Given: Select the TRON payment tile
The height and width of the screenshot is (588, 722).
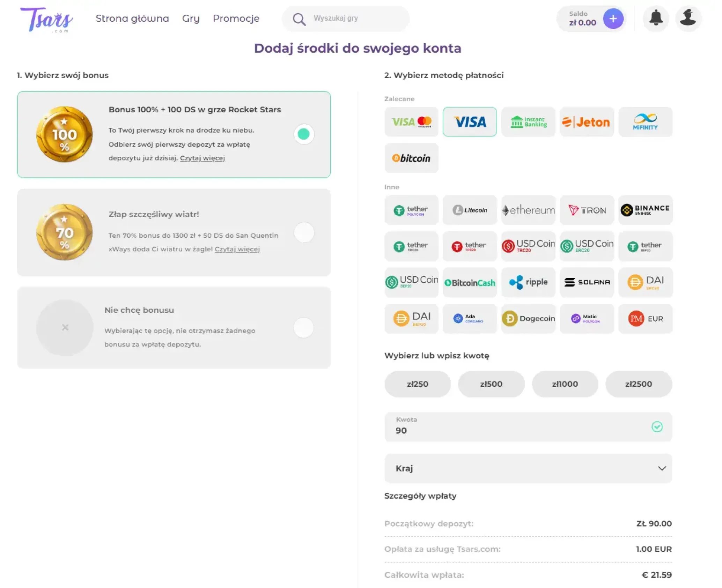Looking at the screenshot, I should coord(587,210).
